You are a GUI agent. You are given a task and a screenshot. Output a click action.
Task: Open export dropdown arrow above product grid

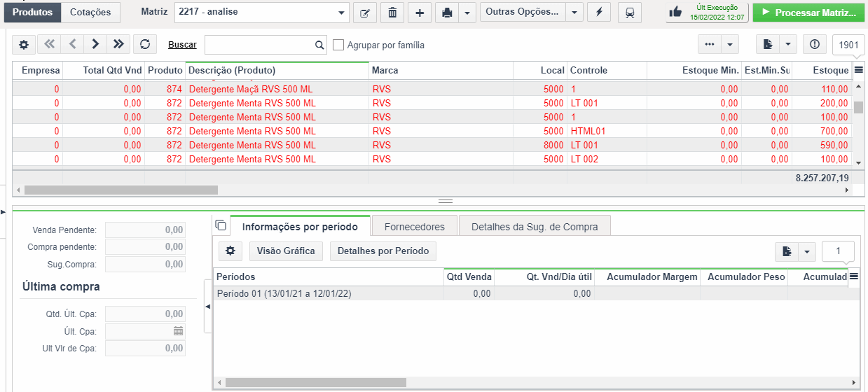[x=788, y=45]
